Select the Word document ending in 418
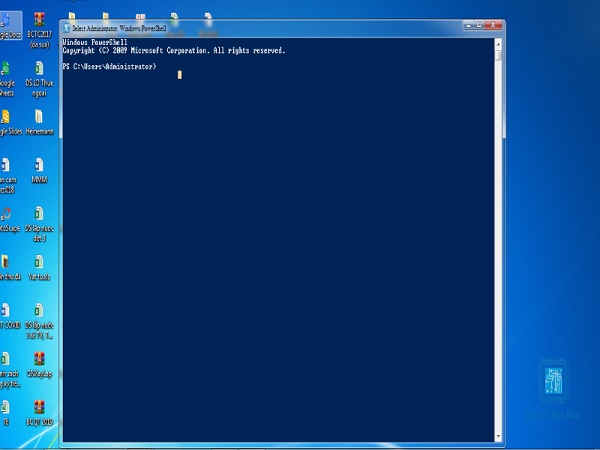This screenshot has height=450, width=600. tap(8, 175)
